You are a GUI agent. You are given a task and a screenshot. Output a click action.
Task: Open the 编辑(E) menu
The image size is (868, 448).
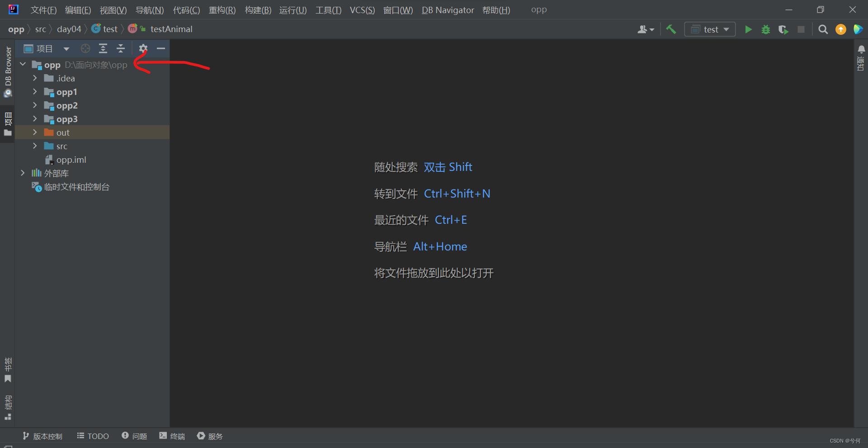click(x=78, y=10)
